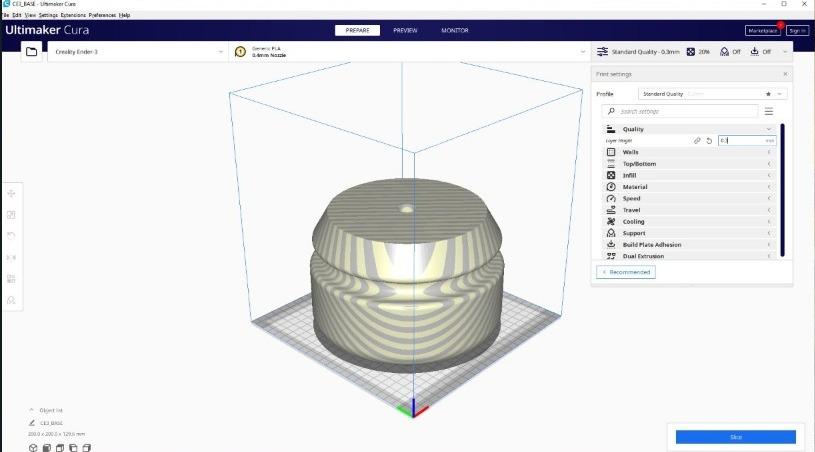Click the Layer Height link icon

point(697,141)
